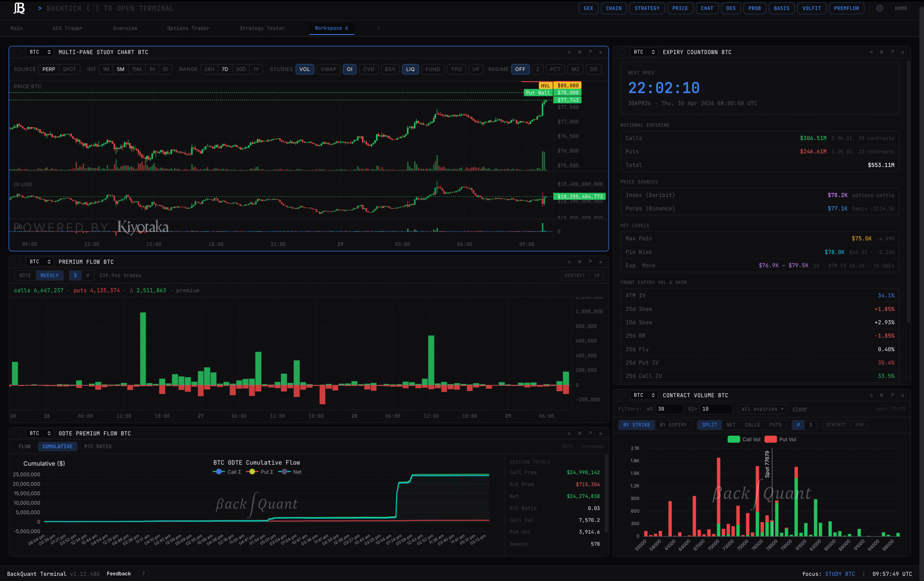Click the ±% filter input field
Image resolution: width=924 pixels, height=581 pixels.
(x=669, y=409)
